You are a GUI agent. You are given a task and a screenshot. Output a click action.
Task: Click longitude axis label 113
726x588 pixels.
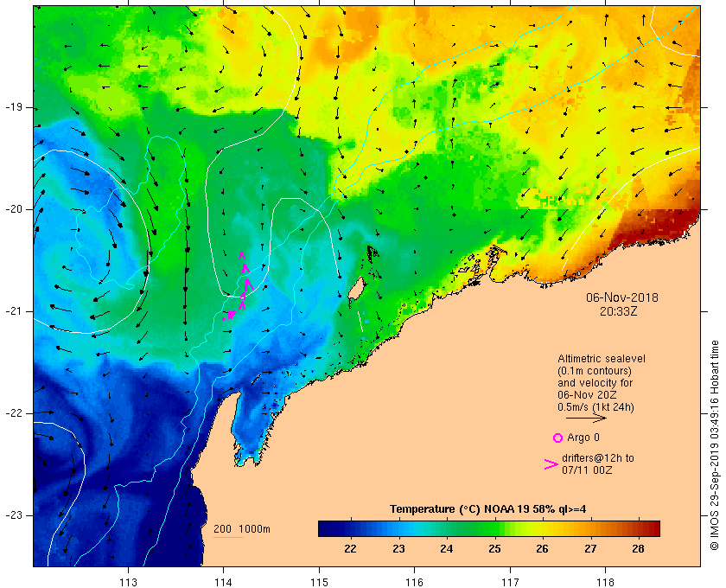[128, 582]
